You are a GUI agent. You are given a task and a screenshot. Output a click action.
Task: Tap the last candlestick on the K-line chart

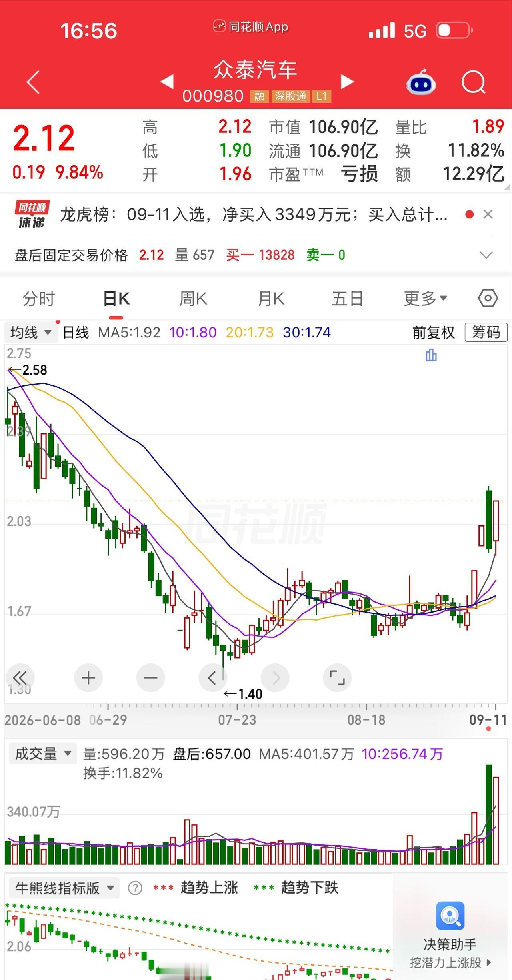tap(496, 520)
